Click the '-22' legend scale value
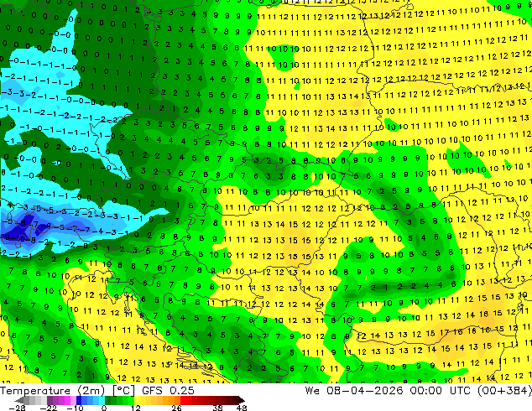The image size is (532, 411). coord(48,408)
